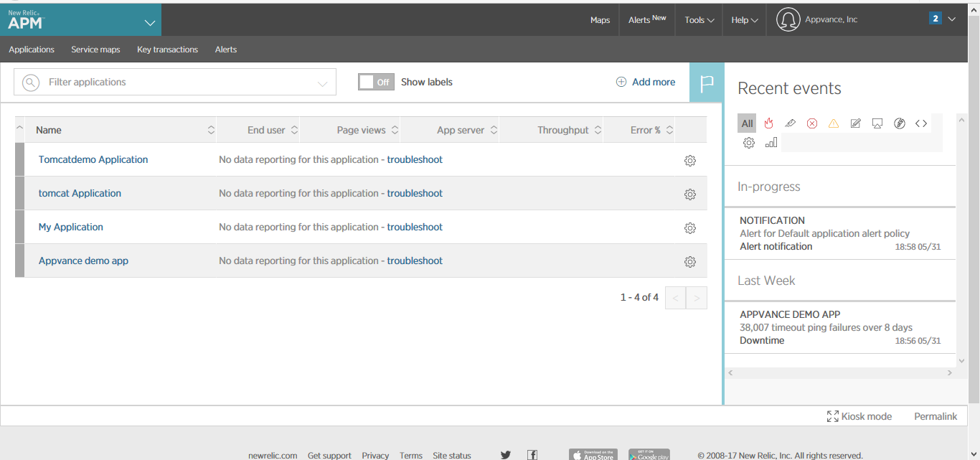Click the plus icon next to Add more

pos(621,82)
